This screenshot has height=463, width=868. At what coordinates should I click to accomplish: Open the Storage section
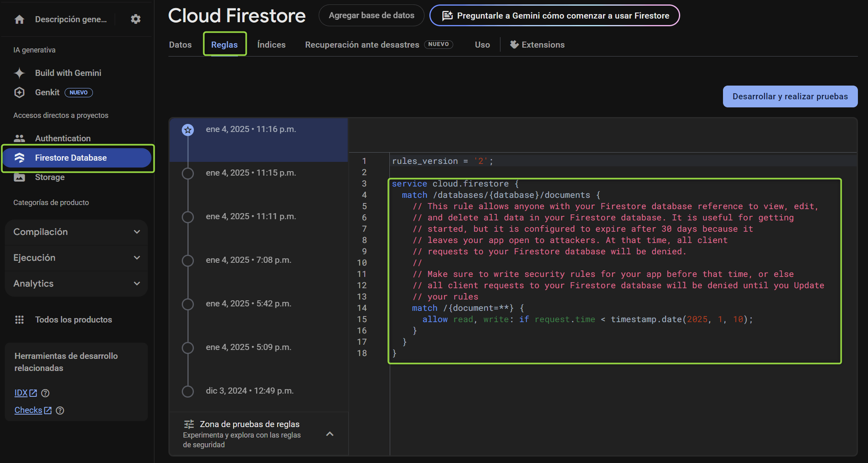point(50,177)
